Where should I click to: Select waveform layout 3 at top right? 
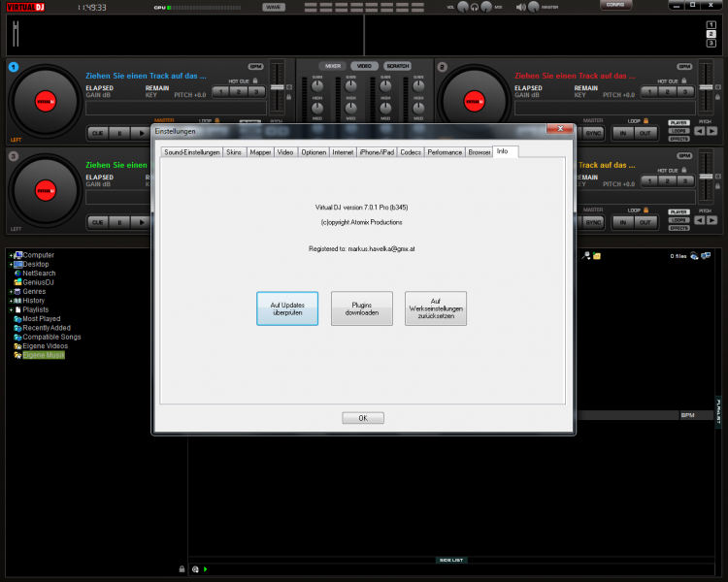click(x=711, y=43)
